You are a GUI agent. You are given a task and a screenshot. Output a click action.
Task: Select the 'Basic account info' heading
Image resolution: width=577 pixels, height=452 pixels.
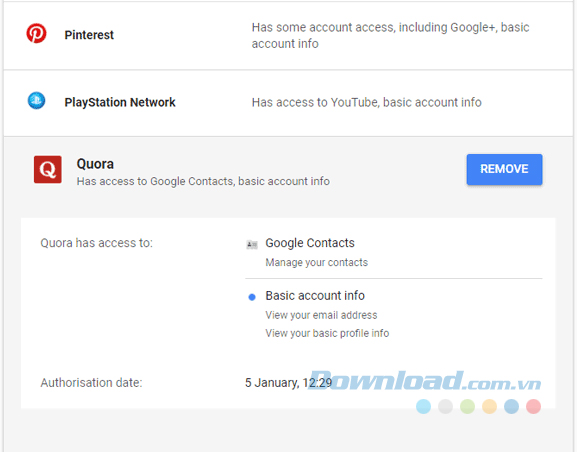(x=315, y=296)
